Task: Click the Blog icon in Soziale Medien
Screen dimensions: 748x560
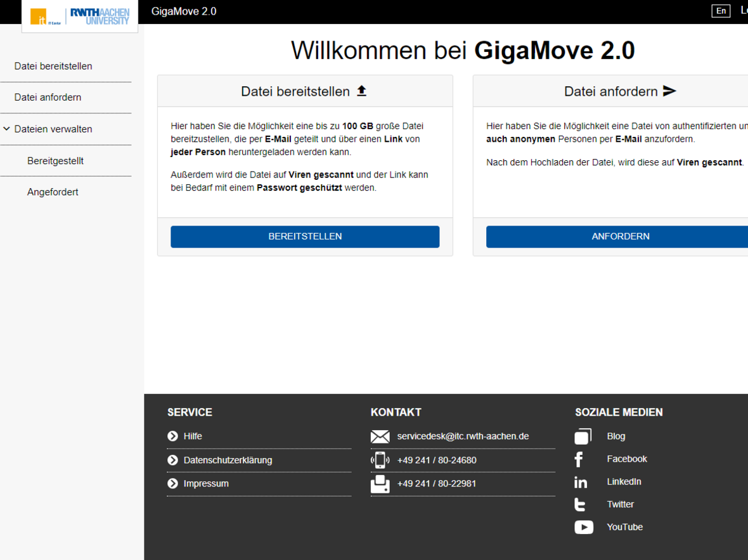Action: coord(583,436)
